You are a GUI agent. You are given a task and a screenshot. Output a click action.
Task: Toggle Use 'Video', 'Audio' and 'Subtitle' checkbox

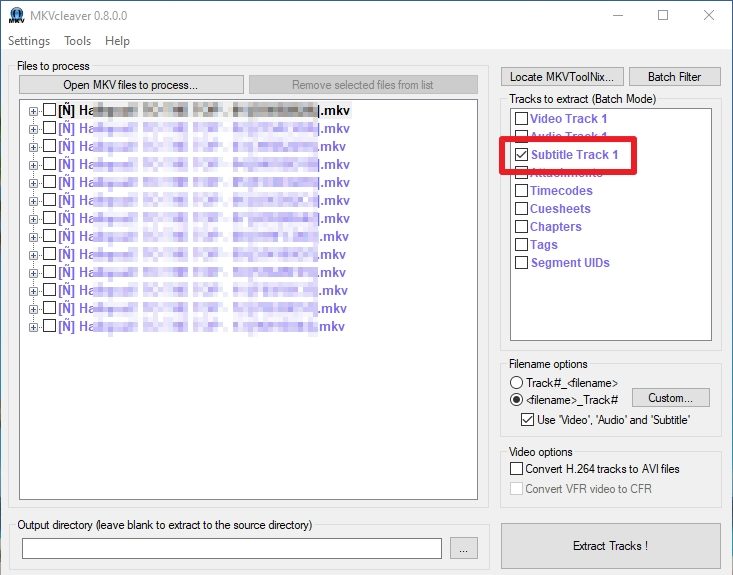527,419
